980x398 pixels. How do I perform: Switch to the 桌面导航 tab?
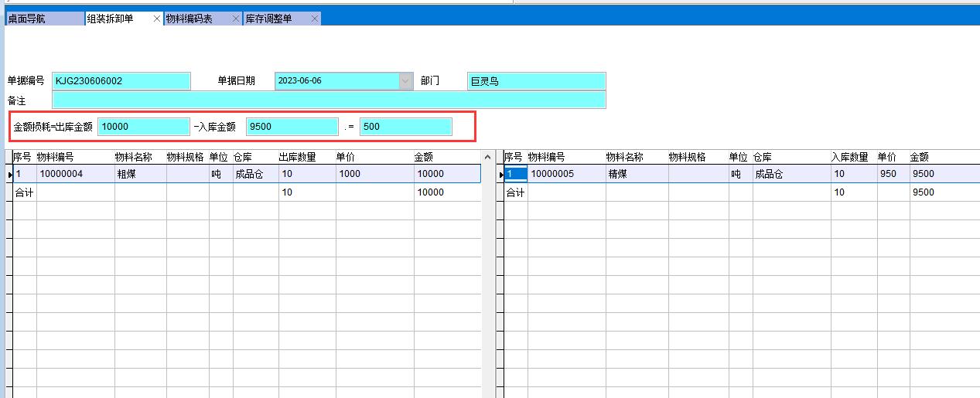pos(43,19)
